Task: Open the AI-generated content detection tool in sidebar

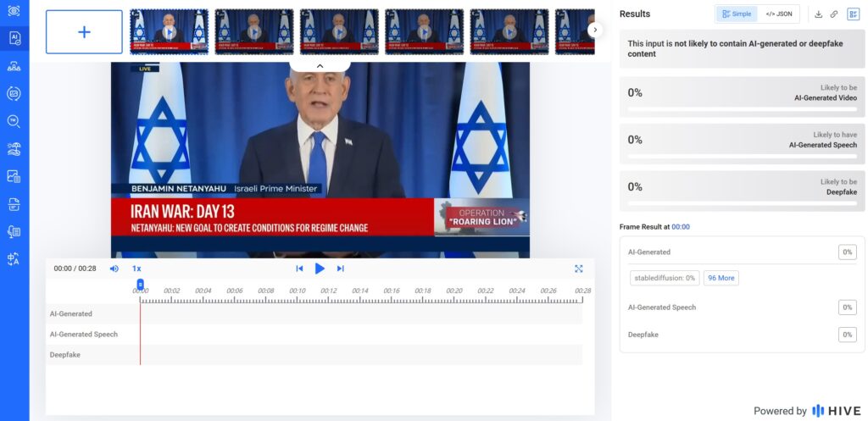Action: 14,37
